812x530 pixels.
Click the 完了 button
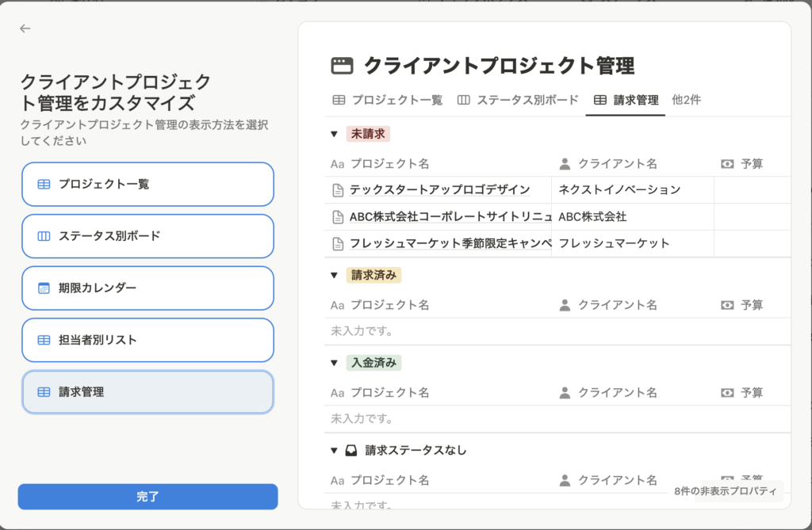(x=147, y=497)
